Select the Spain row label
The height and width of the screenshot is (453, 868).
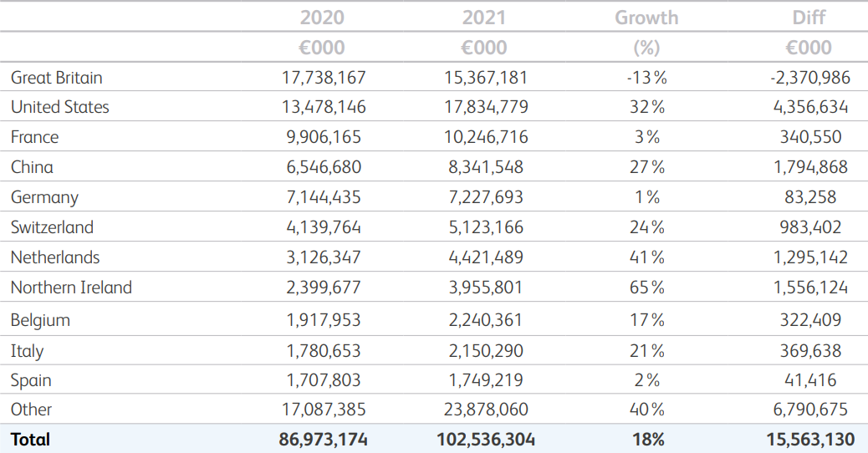(31, 380)
